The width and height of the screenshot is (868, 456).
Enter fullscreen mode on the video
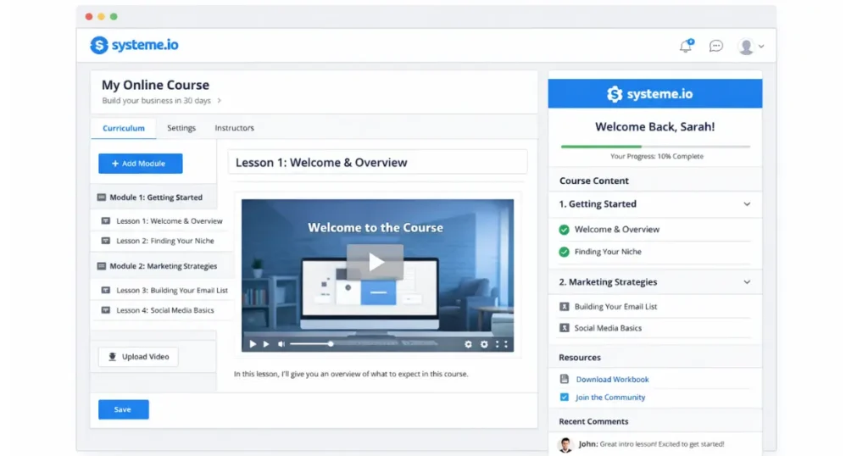click(501, 344)
